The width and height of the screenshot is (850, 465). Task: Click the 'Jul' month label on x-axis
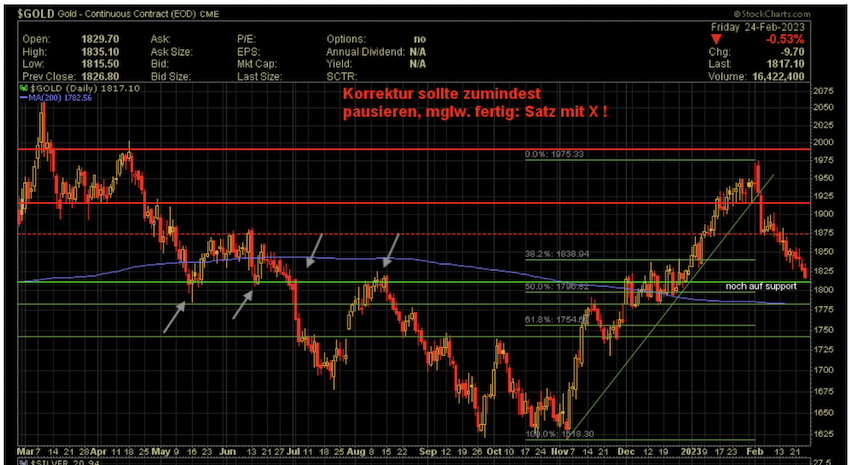coord(295,451)
